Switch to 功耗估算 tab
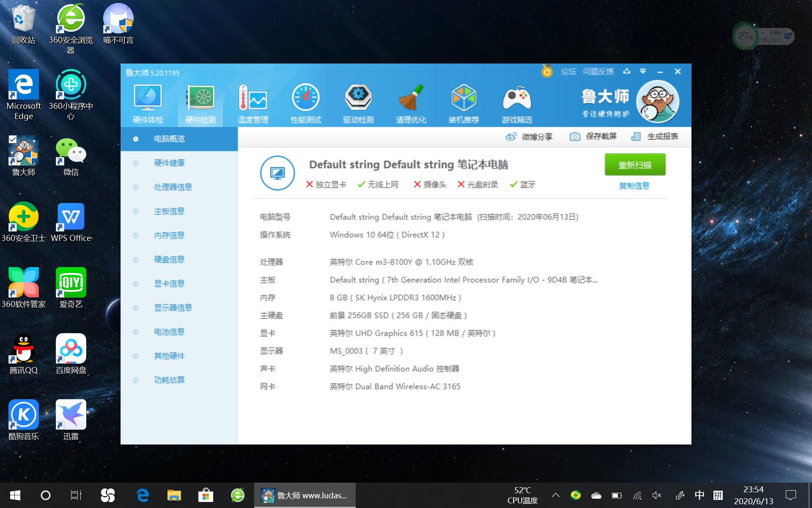812x508 pixels. pyautogui.click(x=169, y=380)
